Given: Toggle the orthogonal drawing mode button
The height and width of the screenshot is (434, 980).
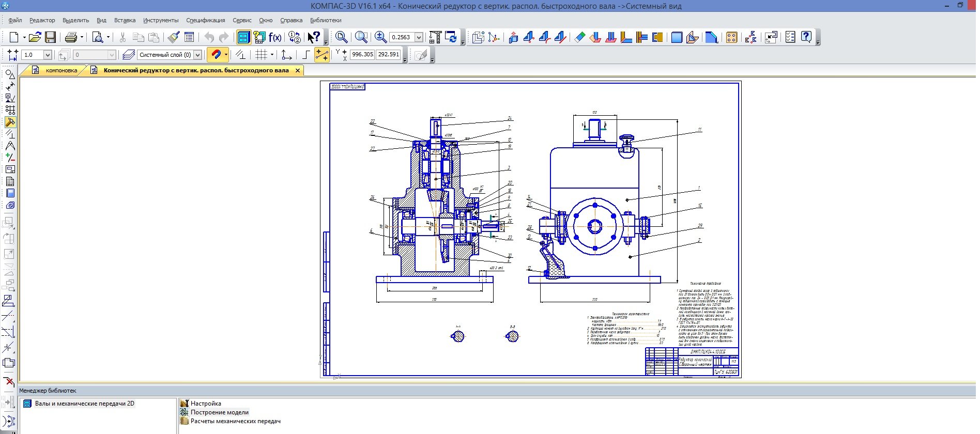Looking at the screenshot, I should pyautogui.click(x=306, y=55).
